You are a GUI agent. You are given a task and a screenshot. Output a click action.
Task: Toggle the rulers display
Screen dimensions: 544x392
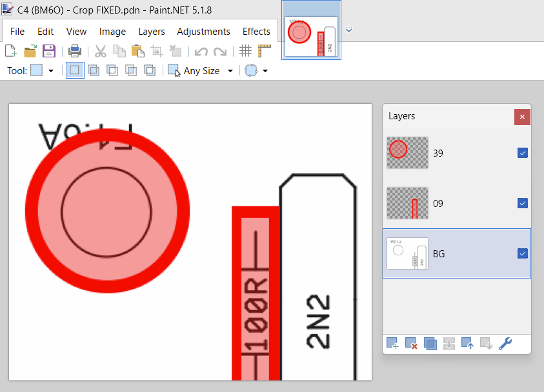click(x=265, y=51)
